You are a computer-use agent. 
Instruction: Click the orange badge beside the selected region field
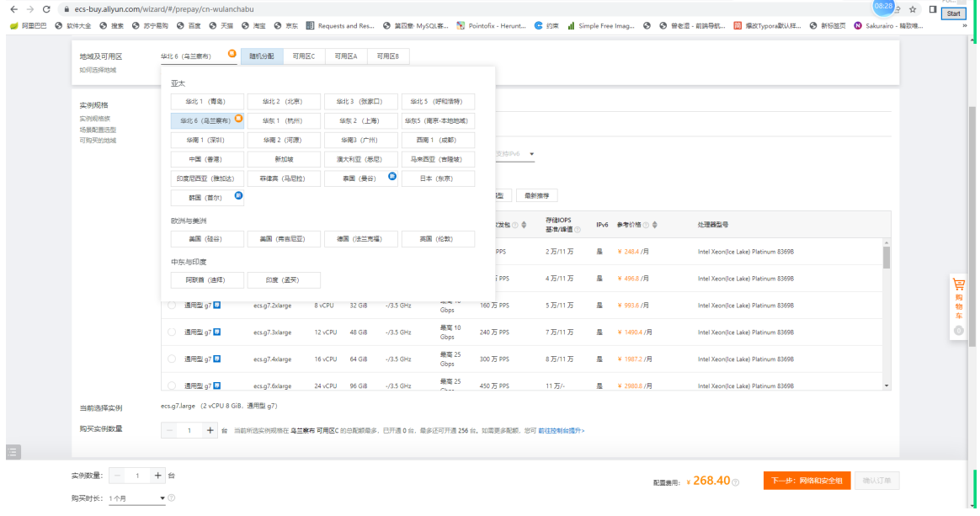(x=232, y=54)
